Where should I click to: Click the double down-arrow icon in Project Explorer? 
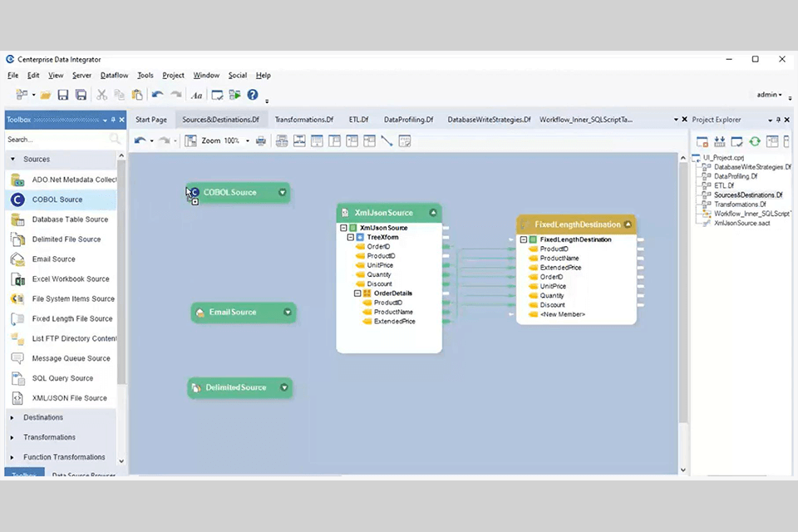pyautogui.click(x=720, y=141)
